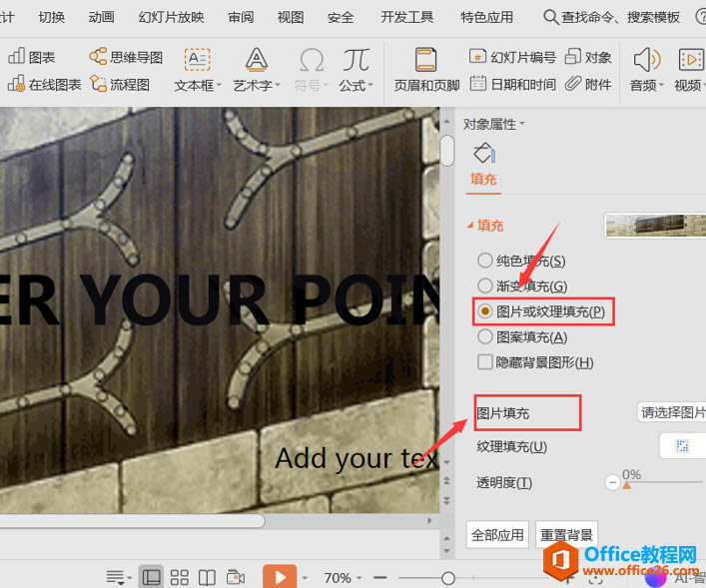The width and height of the screenshot is (706, 588).
Task: Click the vertical scrollbar thumb beside slide
Action: pyautogui.click(x=447, y=151)
